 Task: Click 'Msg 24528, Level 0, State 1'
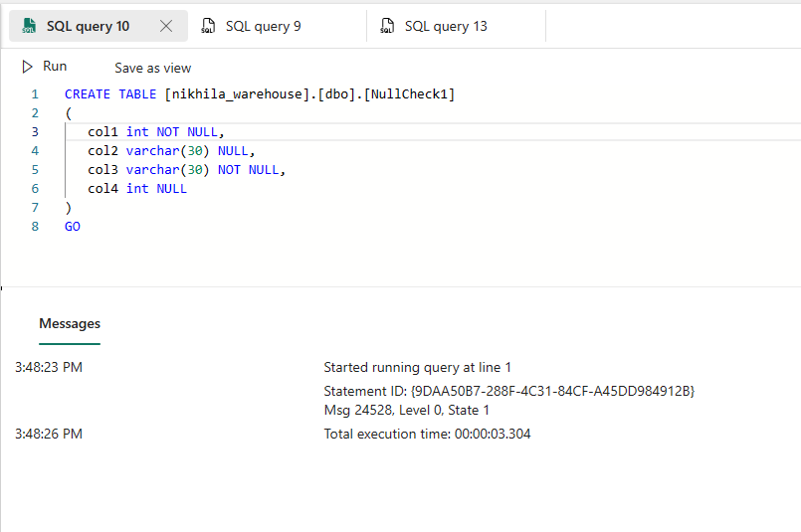coord(407,410)
